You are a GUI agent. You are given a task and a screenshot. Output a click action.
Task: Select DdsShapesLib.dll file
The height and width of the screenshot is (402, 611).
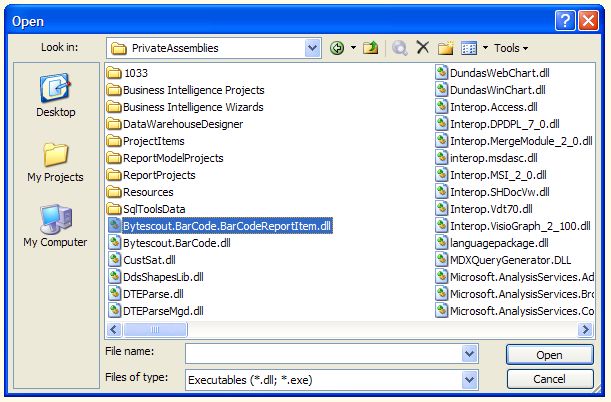coord(156,277)
